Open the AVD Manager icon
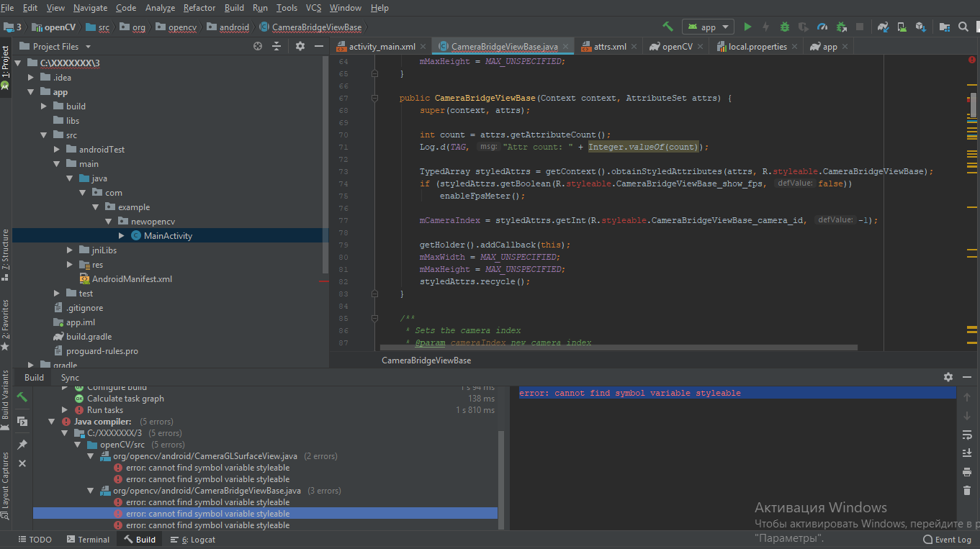980x549 pixels. click(902, 27)
